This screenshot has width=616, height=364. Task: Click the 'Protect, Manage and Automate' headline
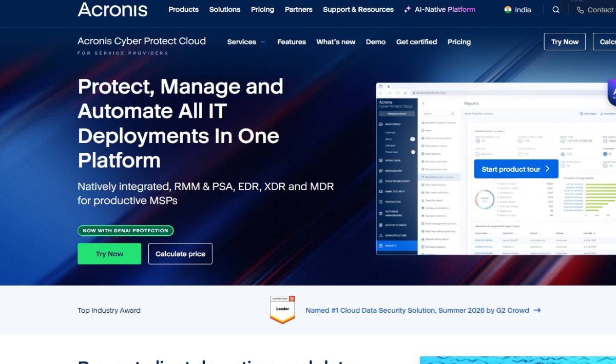[180, 123]
